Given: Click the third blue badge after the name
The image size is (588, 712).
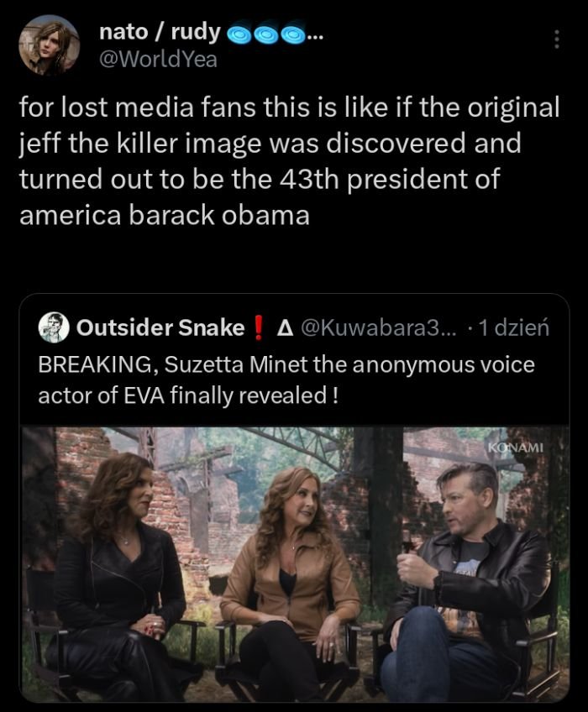Looking at the screenshot, I should pyautogui.click(x=292, y=34).
